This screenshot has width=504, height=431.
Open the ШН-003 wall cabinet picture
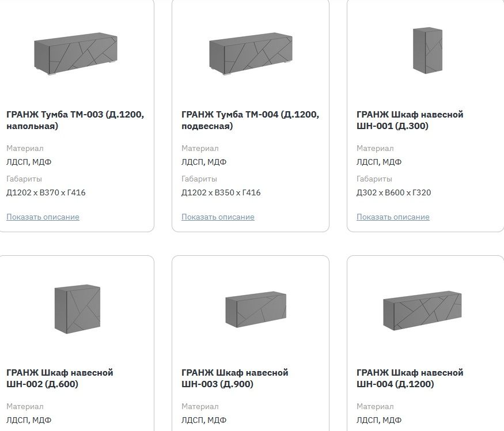(256, 309)
